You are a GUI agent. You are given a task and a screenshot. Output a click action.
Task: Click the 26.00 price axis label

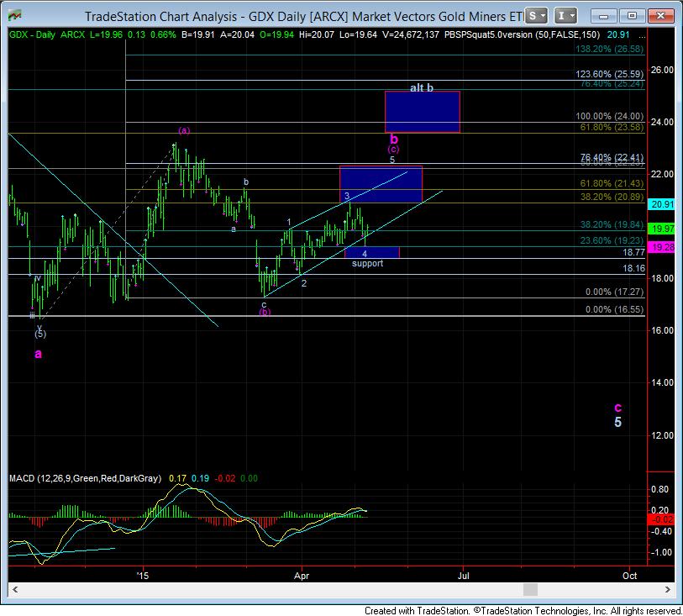tap(662, 70)
